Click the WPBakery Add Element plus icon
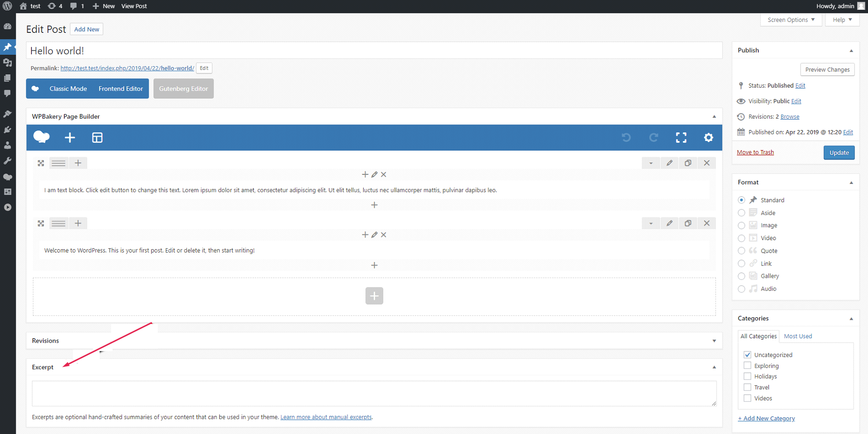The height and width of the screenshot is (434, 868). 70,138
